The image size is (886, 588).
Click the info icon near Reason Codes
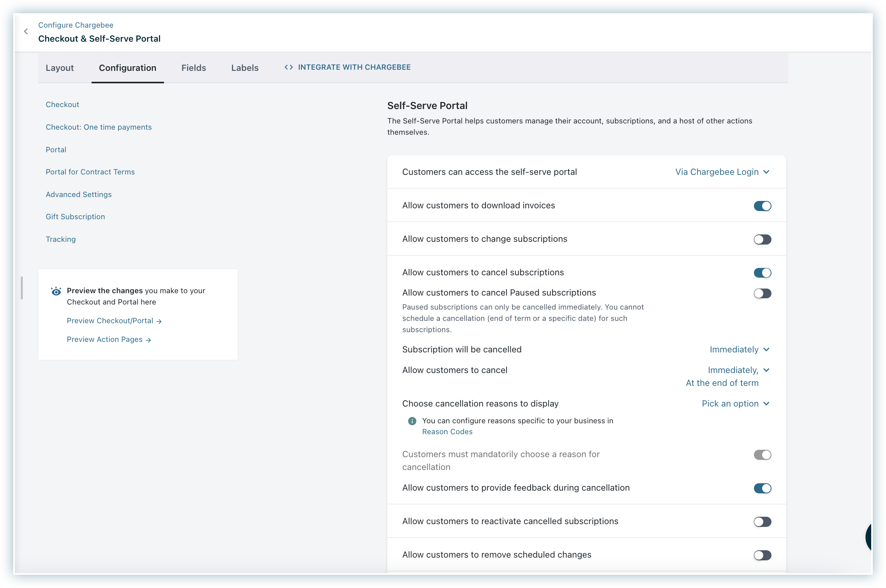(412, 421)
